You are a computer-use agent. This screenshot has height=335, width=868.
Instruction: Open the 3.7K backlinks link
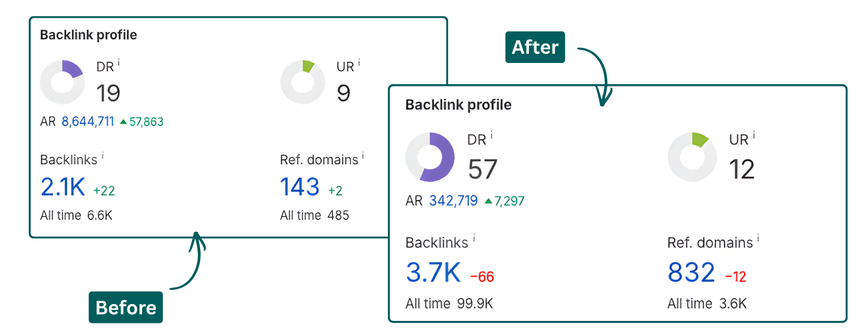[x=433, y=273]
